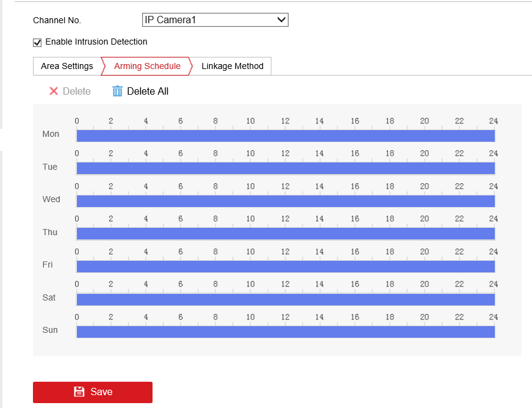Open the Channel No. dropdown

(215, 20)
